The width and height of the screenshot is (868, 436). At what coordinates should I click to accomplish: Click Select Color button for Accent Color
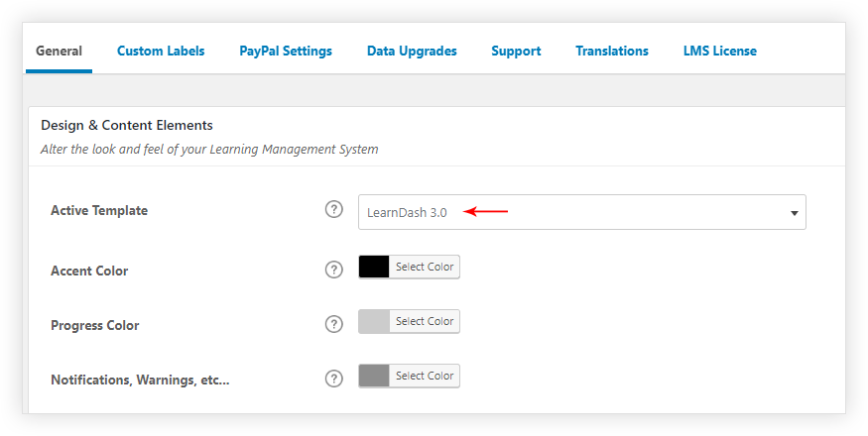(425, 267)
